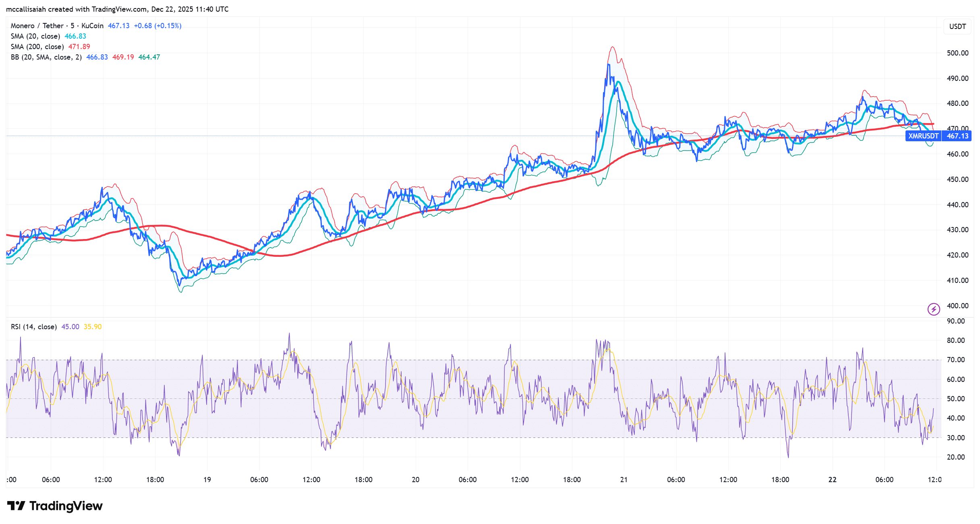This screenshot has height=524, width=980.
Task: Click the SMA (200, close) legend label
Action: tap(37, 47)
